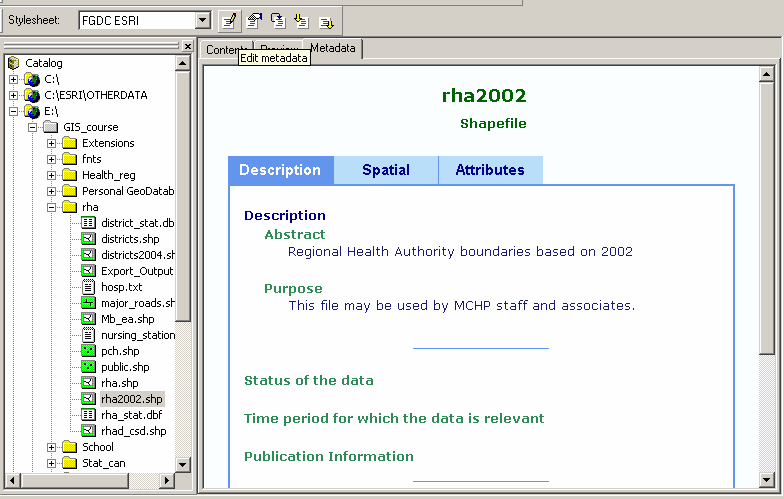
Task: Click the create/update metadata icon
Action: pyautogui.click(x=278, y=20)
